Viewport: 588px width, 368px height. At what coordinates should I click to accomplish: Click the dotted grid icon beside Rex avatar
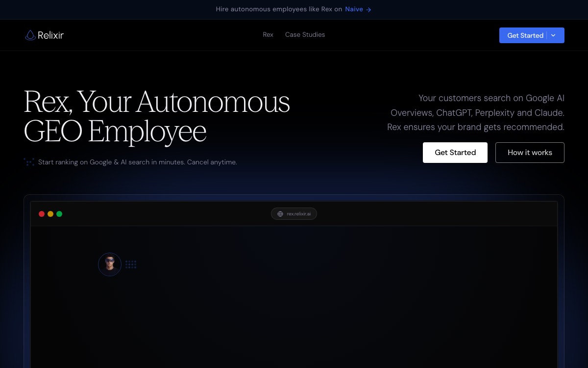click(131, 264)
